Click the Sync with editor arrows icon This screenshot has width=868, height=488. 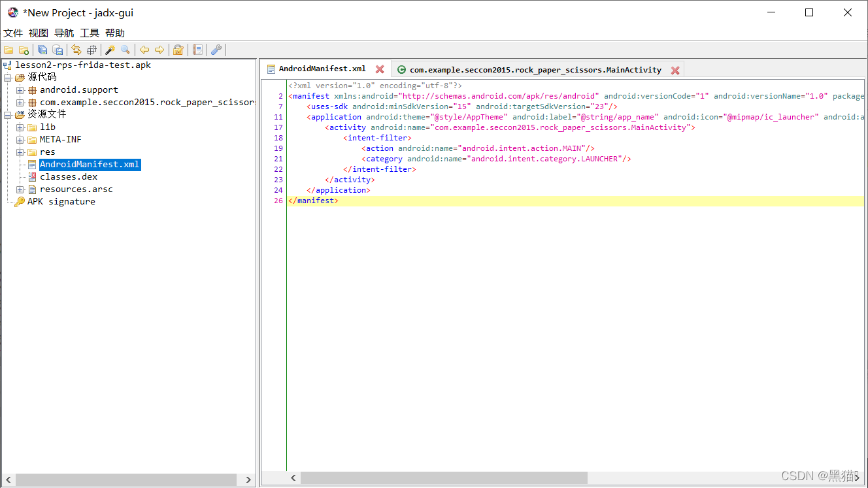tap(76, 50)
